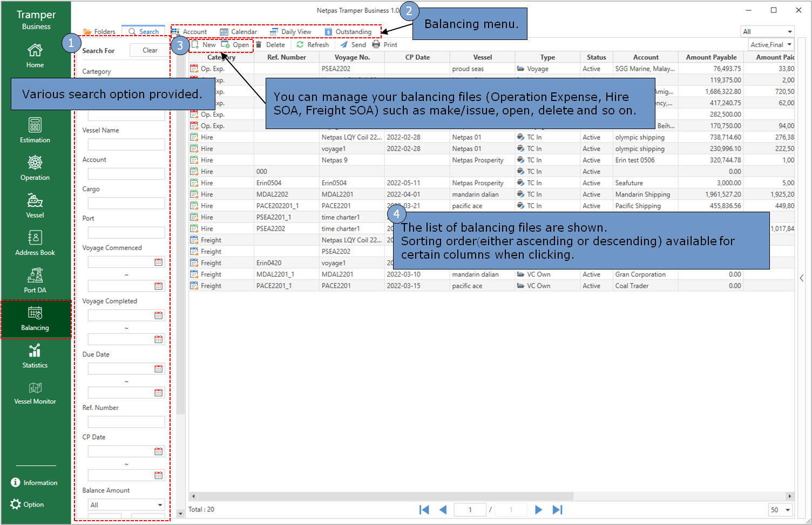Click the Ref. Number search field
Viewport: 812px width, 525px height.
pos(126,422)
